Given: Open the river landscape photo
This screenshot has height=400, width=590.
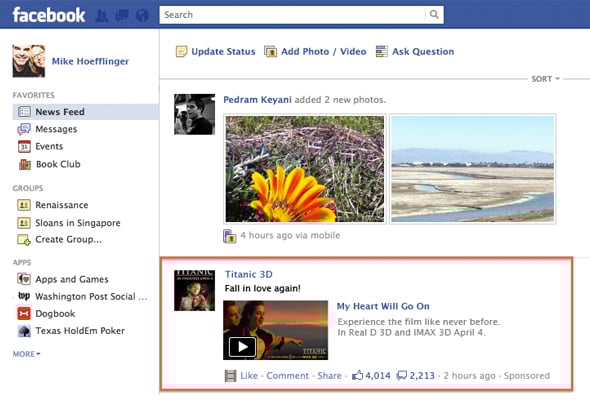Looking at the screenshot, I should click(x=472, y=169).
